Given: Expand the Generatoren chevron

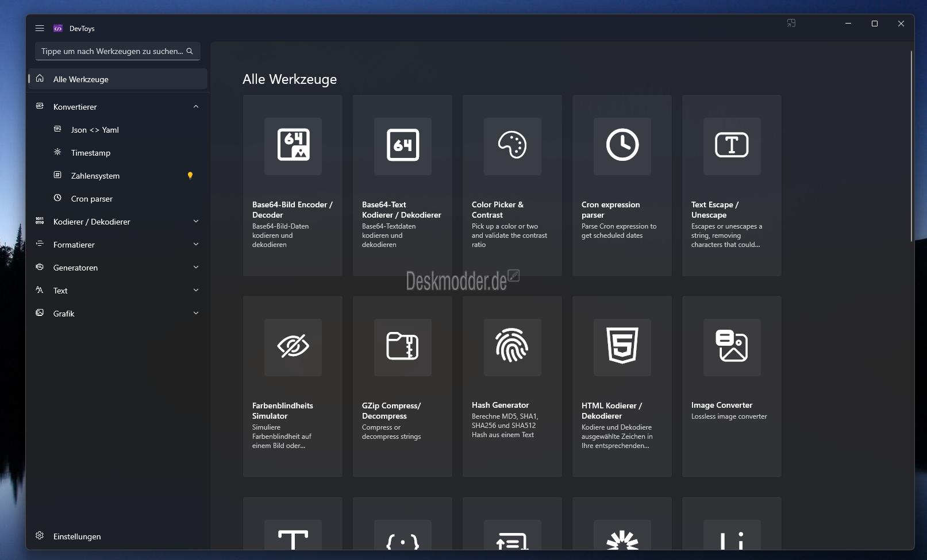Looking at the screenshot, I should (x=196, y=268).
